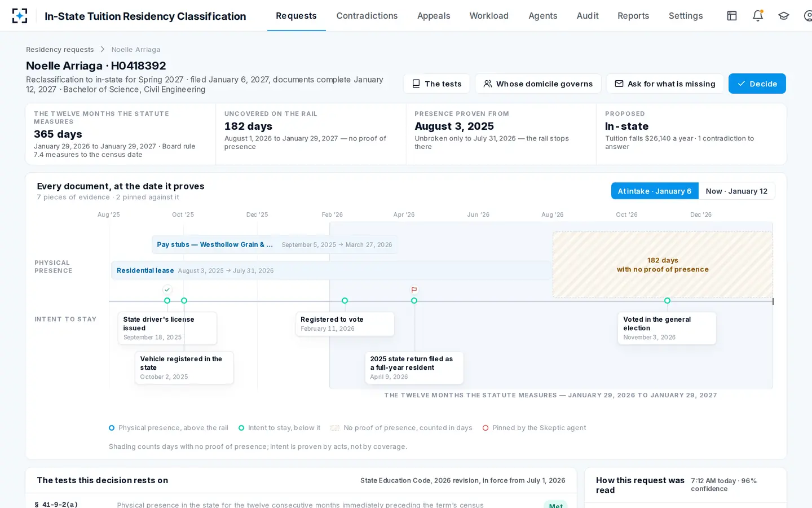Switch timeline to At intake · January 6
This screenshot has height=508, width=812.
(x=655, y=191)
